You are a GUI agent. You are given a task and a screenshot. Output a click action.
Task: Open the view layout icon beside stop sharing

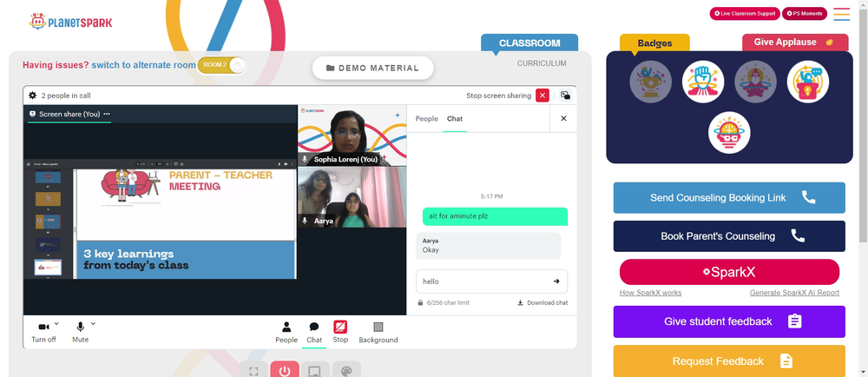565,96
